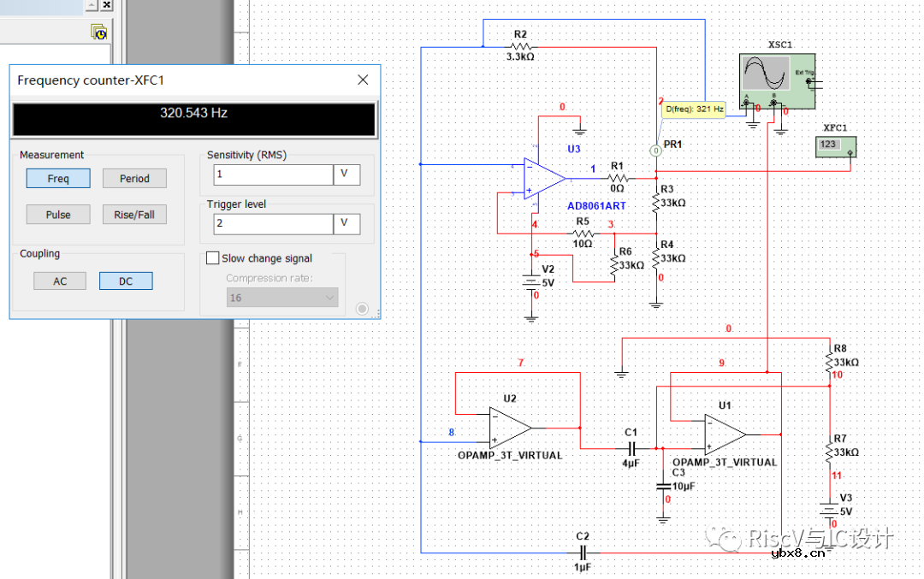Open the Trigger level unit dropdown
The image size is (924, 579).
347,224
